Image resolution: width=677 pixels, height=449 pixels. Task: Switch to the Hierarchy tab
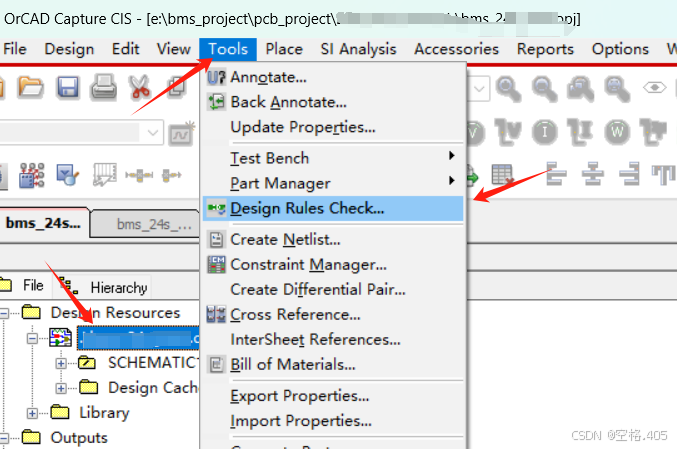[x=103, y=287]
